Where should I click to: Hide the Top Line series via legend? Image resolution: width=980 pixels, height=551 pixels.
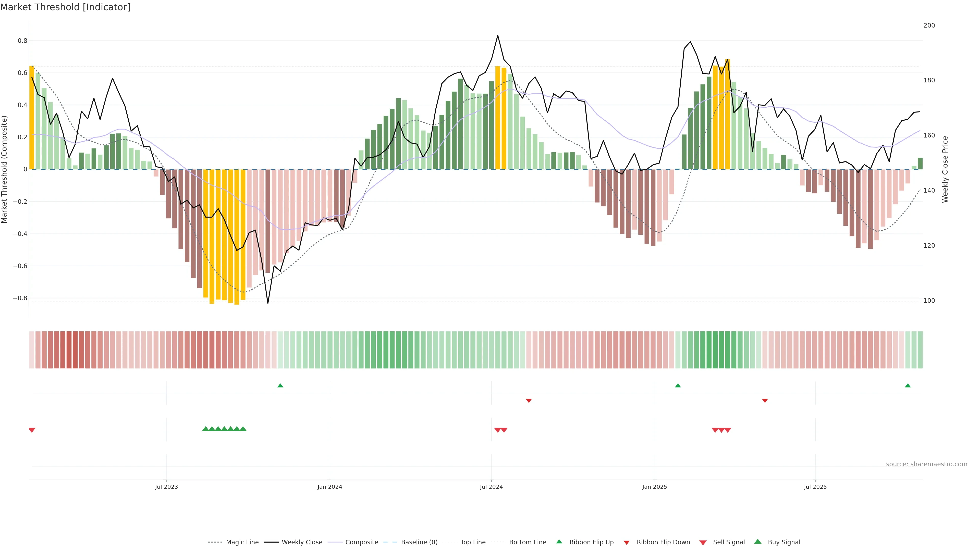(473, 542)
